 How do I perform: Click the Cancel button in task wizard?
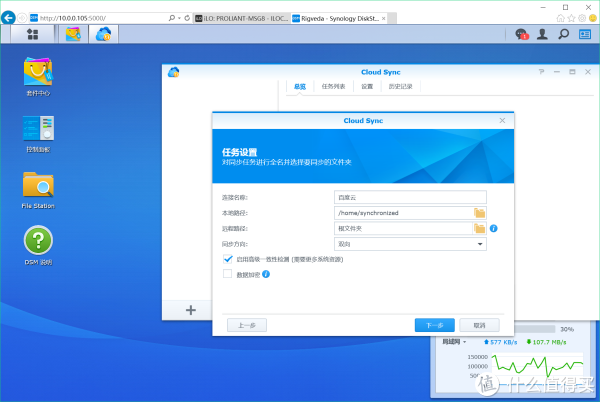(x=479, y=325)
